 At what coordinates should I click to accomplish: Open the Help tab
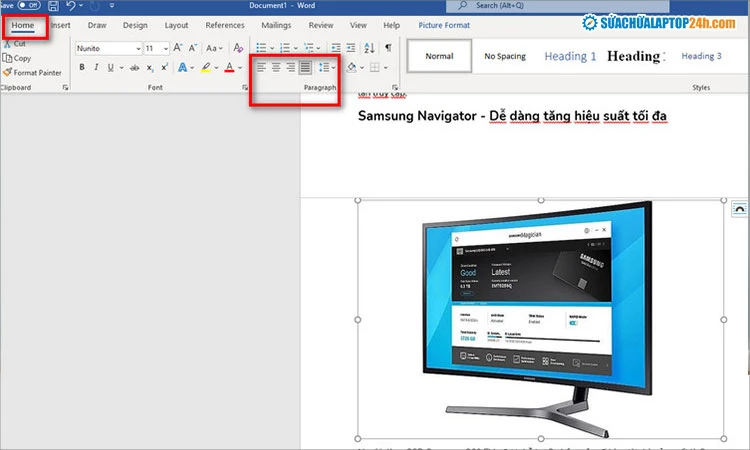click(391, 25)
